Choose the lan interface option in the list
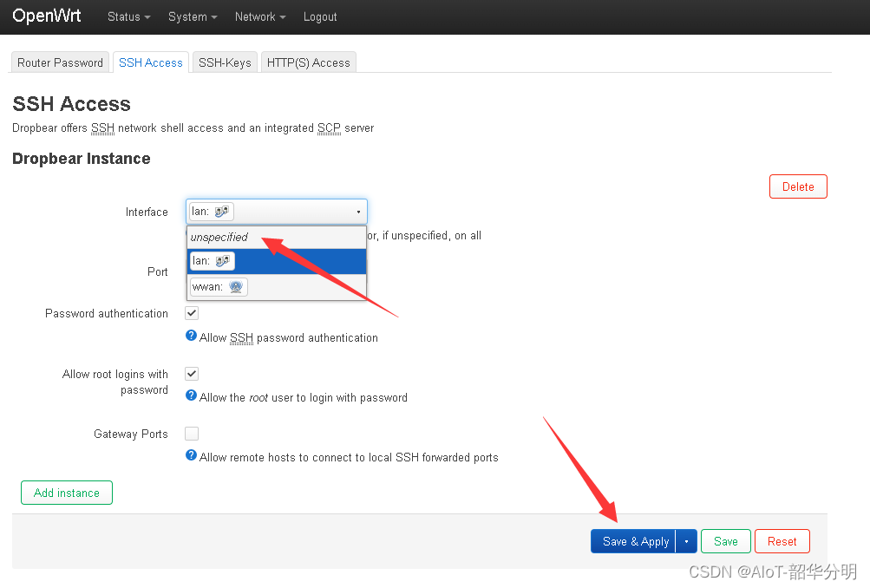The height and width of the screenshot is (588, 870). tap(277, 261)
